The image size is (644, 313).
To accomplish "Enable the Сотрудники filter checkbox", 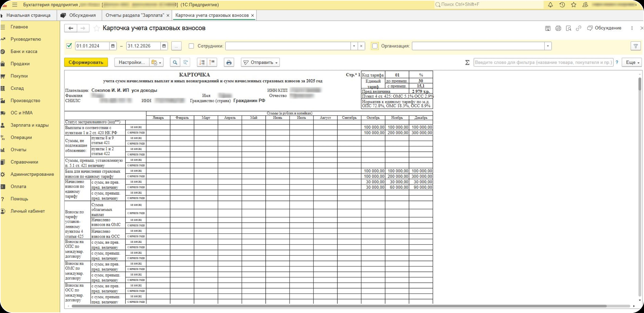I will pos(191,46).
